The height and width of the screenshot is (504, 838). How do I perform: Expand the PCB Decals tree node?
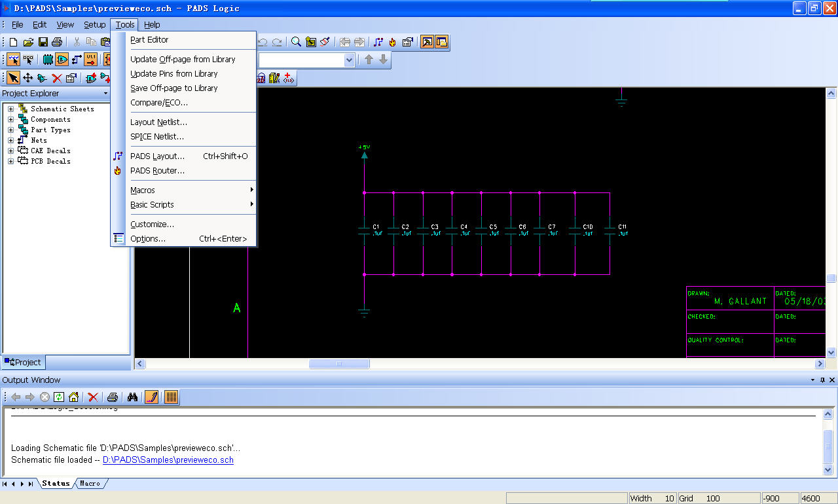tap(10, 162)
